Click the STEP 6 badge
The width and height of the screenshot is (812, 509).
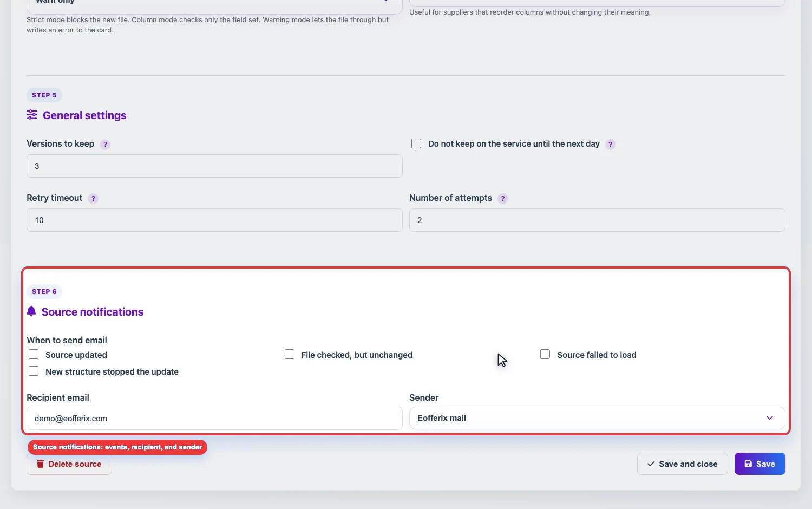point(44,292)
